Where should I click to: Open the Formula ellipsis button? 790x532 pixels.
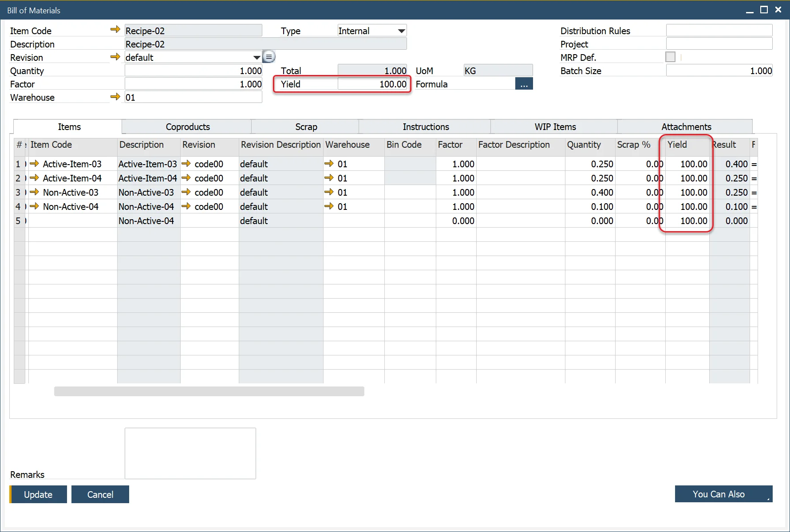point(524,84)
